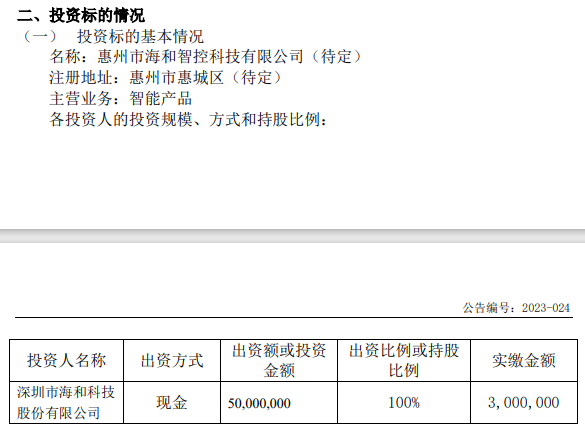Select the subheading 投资标的基本情况
The height and width of the screenshot is (428, 585).
[x=140, y=37]
